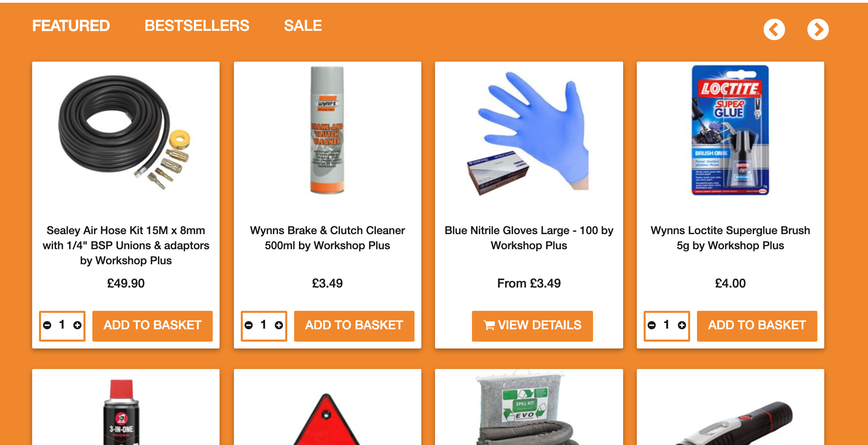Open the air hose kit product image
The width and height of the screenshot is (868, 445).
click(x=125, y=132)
